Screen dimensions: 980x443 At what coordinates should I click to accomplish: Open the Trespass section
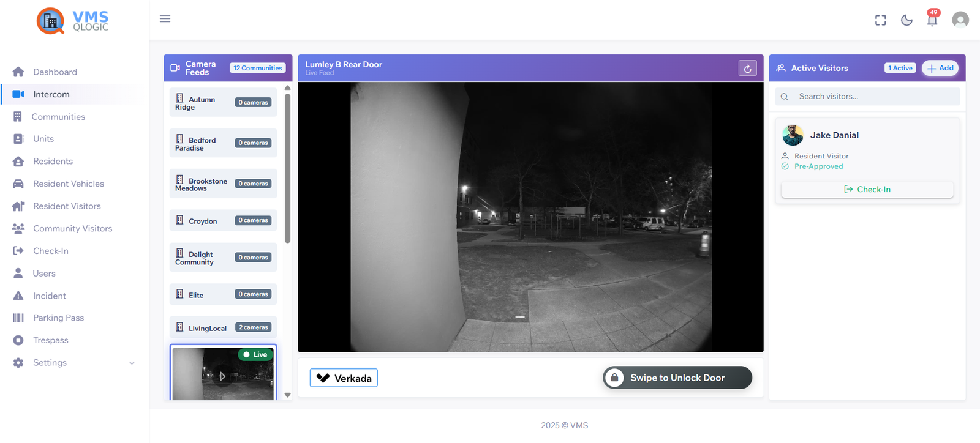point(50,340)
